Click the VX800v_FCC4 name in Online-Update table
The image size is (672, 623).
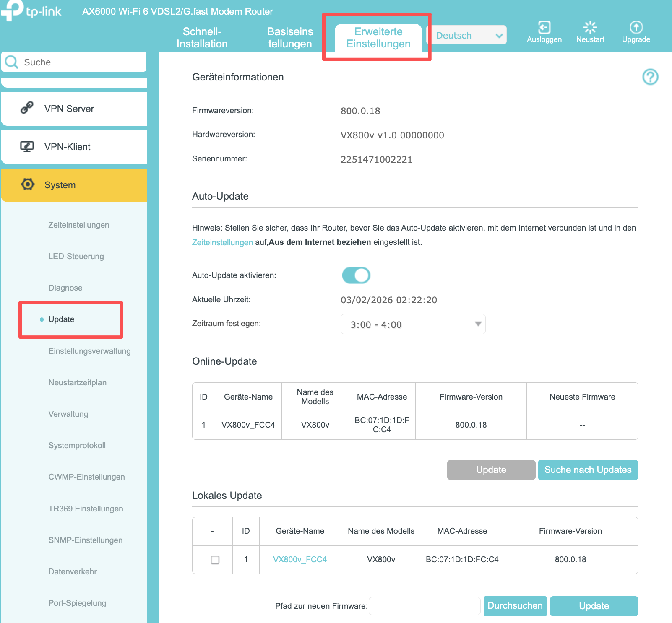[248, 425]
